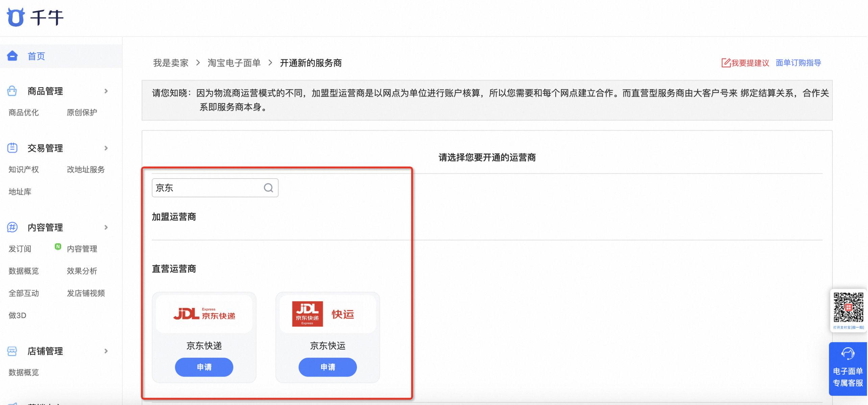Click the 商品管理 bag icon
This screenshot has height=405, width=868.
point(12,91)
